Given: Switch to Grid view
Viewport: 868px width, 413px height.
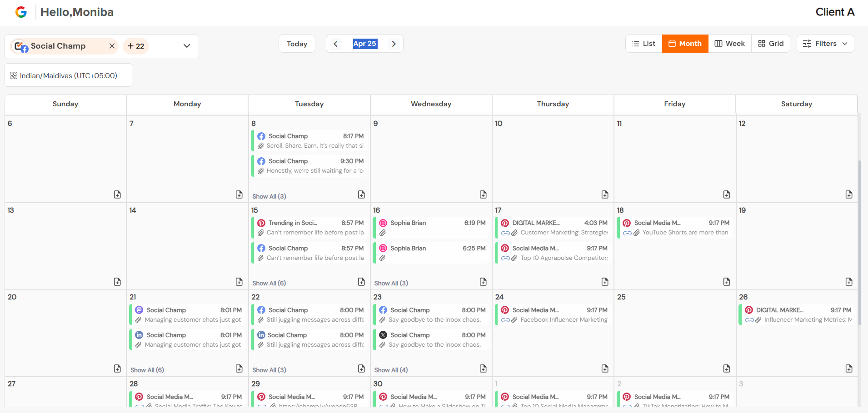Looking at the screenshot, I should click(x=771, y=44).
